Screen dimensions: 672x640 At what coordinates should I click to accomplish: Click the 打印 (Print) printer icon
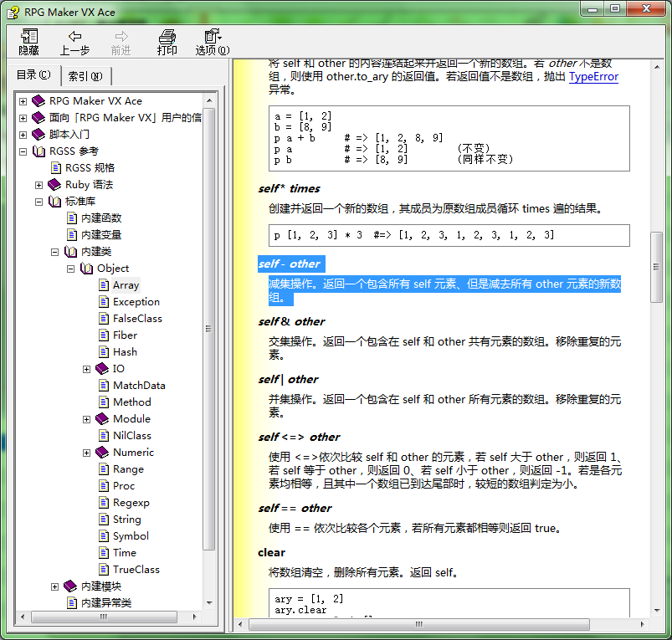pos(167,37)
